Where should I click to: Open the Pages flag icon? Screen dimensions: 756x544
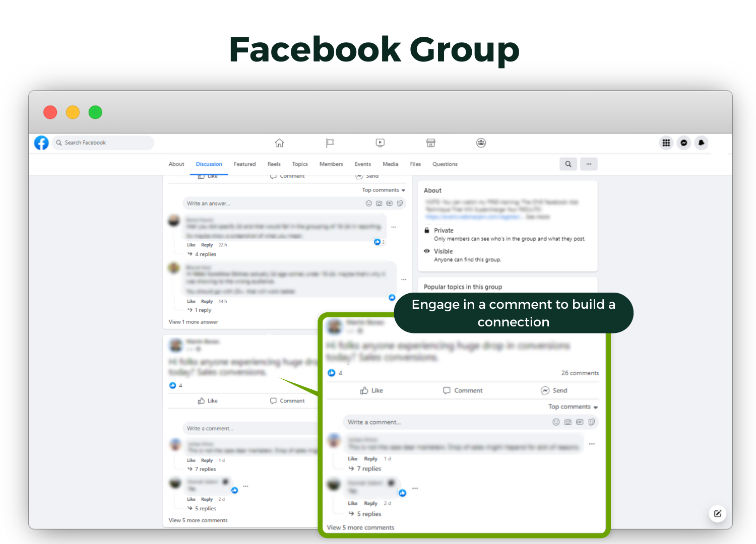point(330,143)
